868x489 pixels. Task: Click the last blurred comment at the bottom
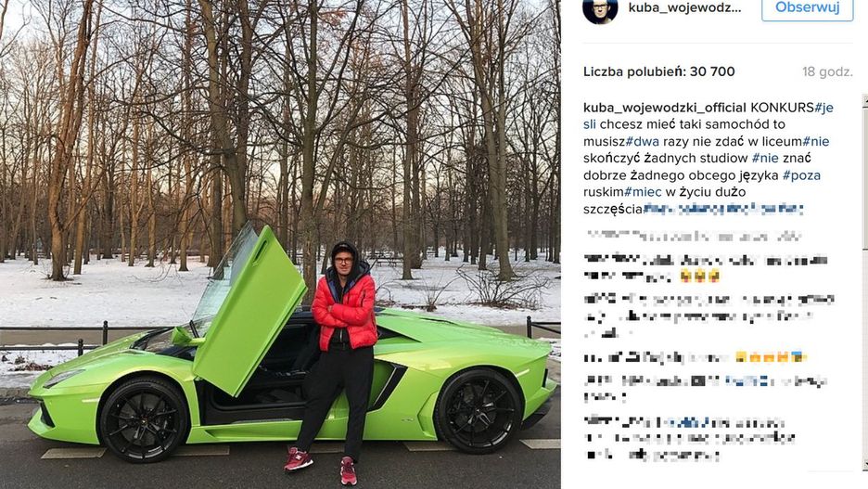click(x=689, y=439)
